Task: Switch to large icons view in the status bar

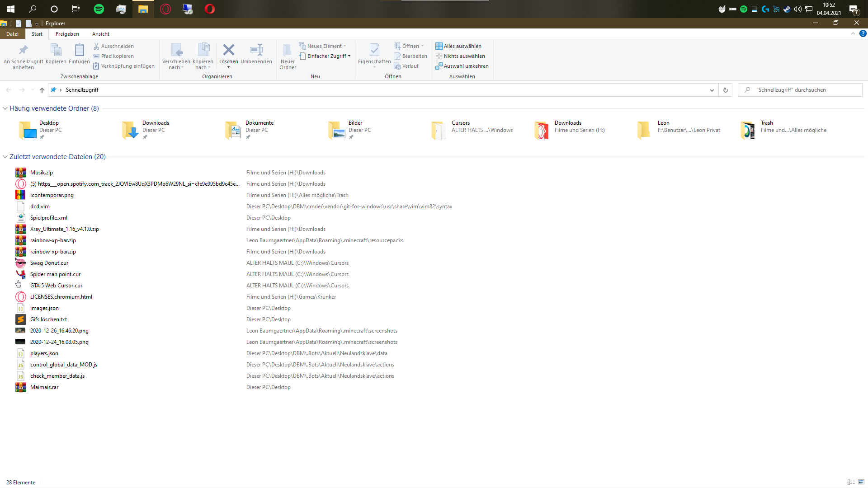Action: 861,482
